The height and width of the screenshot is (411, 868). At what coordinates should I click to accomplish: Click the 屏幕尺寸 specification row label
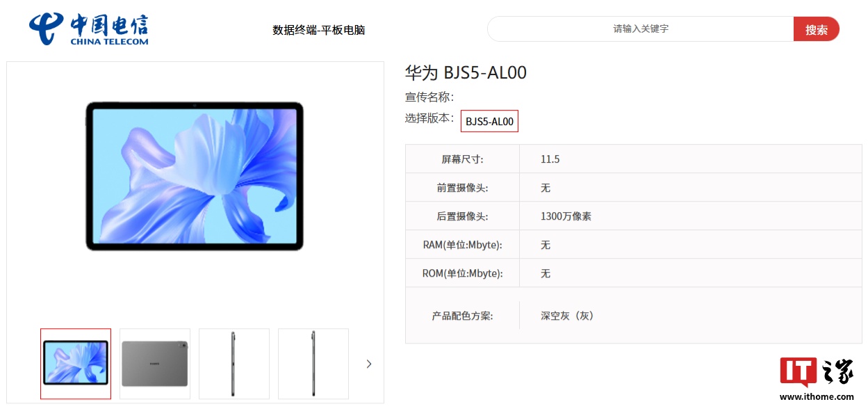click(x=462, y=159)
